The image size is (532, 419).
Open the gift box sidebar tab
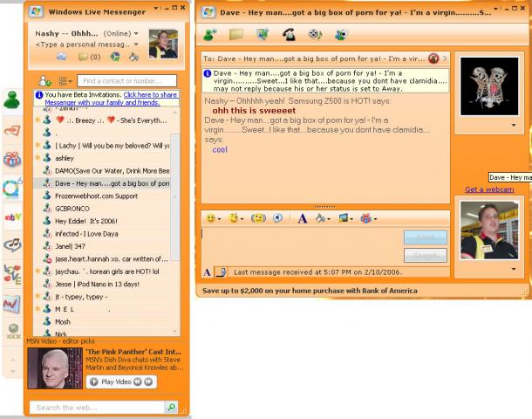[x=12, y=159]
